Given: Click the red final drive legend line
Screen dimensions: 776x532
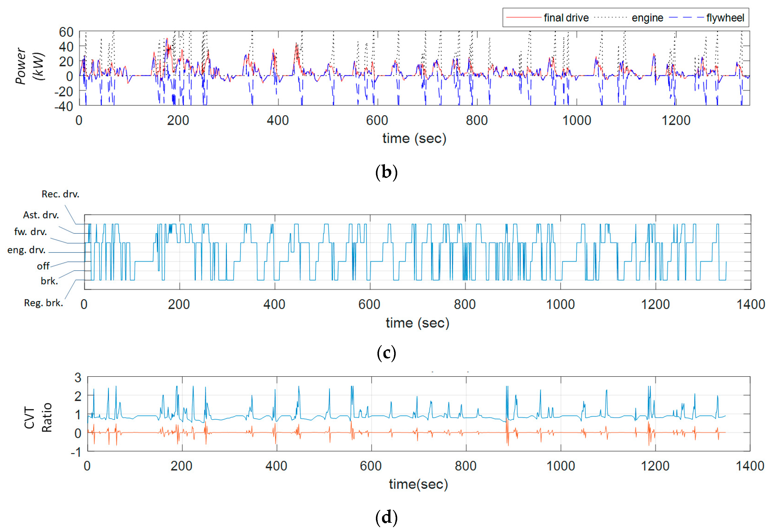Looking at the screenshot, I should coord(523,17).
